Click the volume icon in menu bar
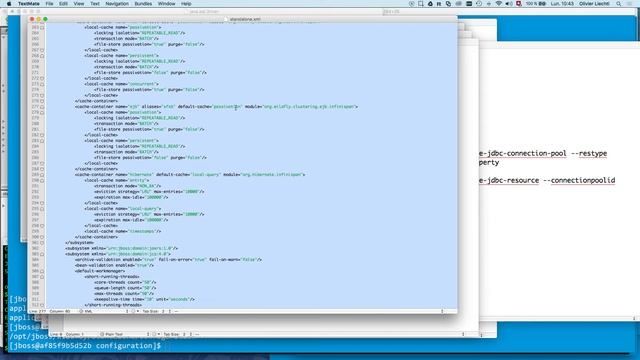 (x=509, y=4)
